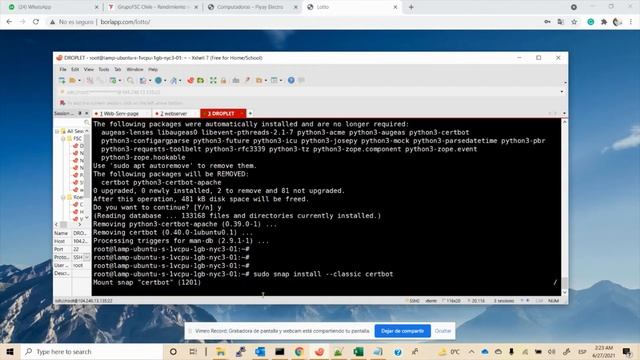Open the Windows Start menu
This screenshot has width=640, height=360.
coord(10,351)
